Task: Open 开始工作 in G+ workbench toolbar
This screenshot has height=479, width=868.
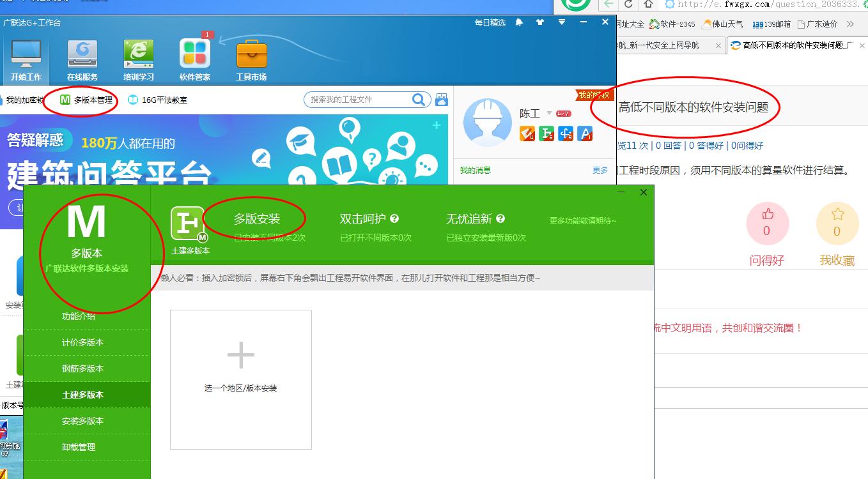Action: click(x=26, y=61)
